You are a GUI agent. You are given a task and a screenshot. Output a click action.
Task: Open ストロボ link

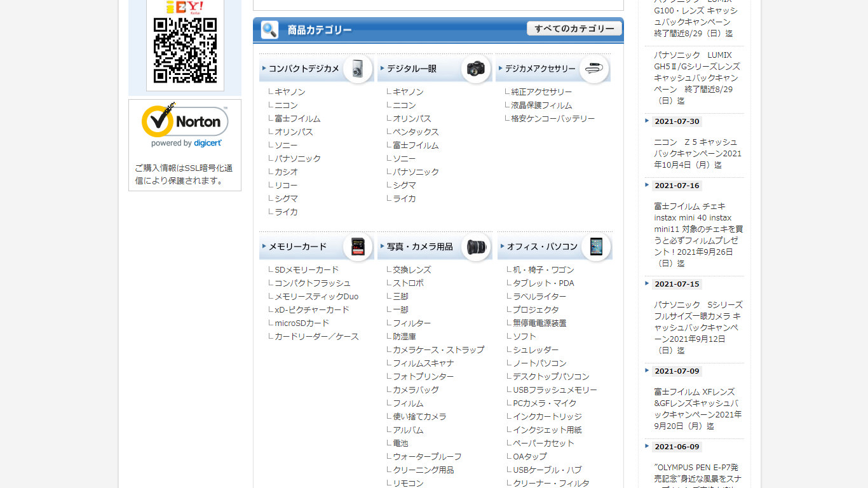408,283
